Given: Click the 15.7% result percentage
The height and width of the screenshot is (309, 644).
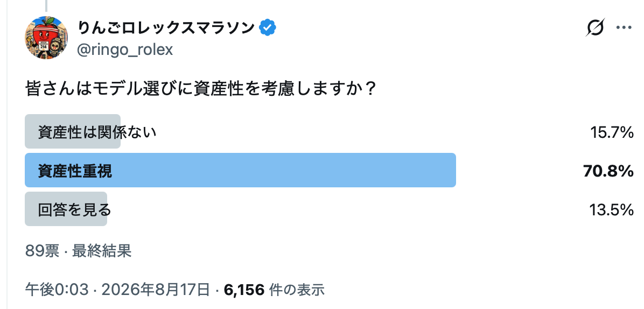Looking at the screenshot, I should [x=612, y=132].
